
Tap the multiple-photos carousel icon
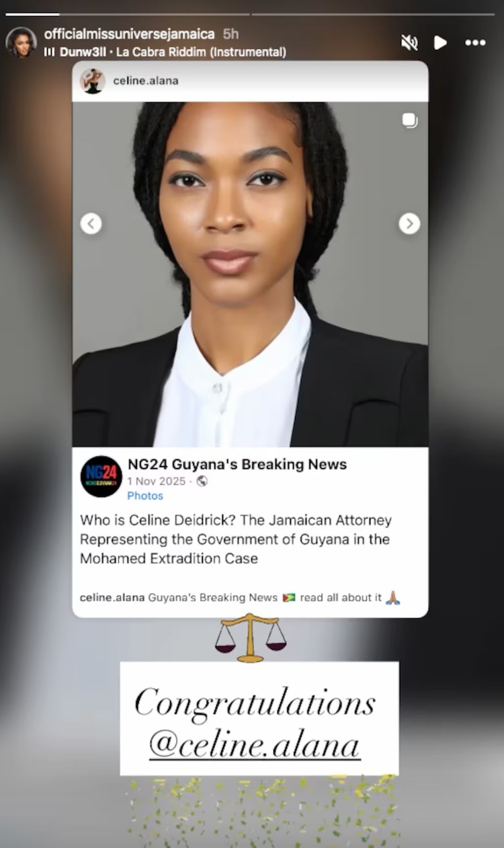[409, 120]
